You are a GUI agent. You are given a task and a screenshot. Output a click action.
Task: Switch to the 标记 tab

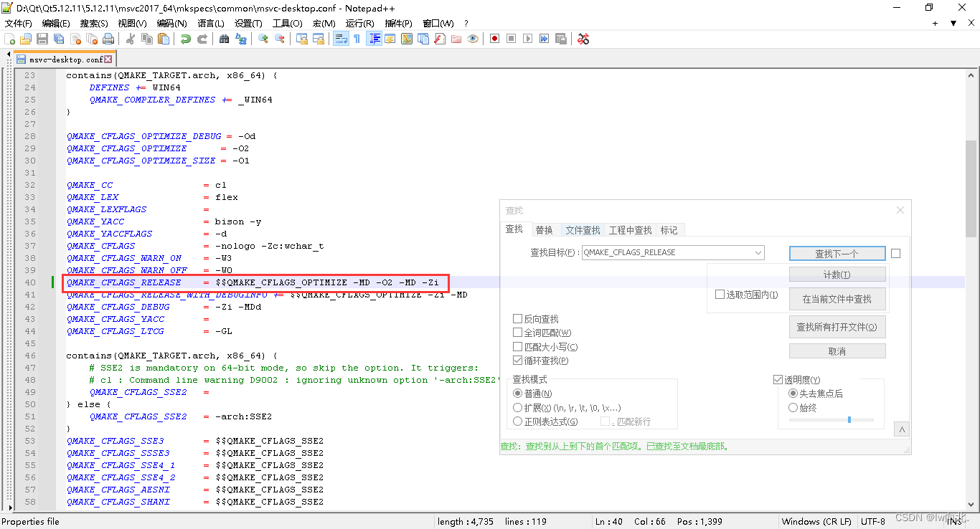(669, 230)
